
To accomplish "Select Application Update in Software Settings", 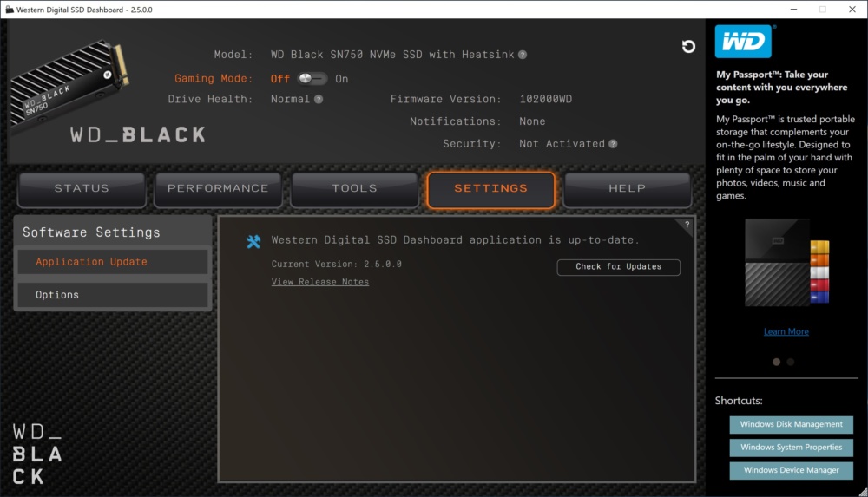I will (113, 262).
